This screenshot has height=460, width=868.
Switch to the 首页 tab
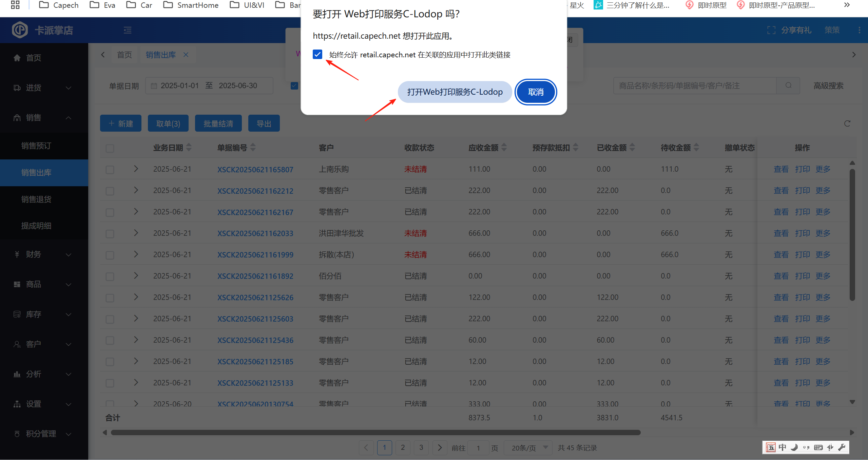pyautogui.click(x=124, y=55)
